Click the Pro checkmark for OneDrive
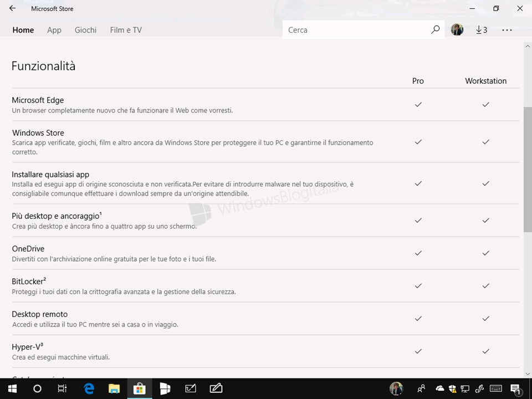 [x=418, y=253]
